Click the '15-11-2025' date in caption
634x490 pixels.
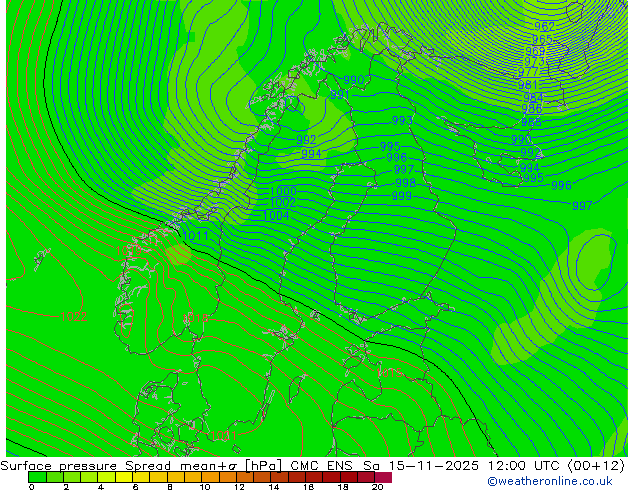(x=434, y=466)
